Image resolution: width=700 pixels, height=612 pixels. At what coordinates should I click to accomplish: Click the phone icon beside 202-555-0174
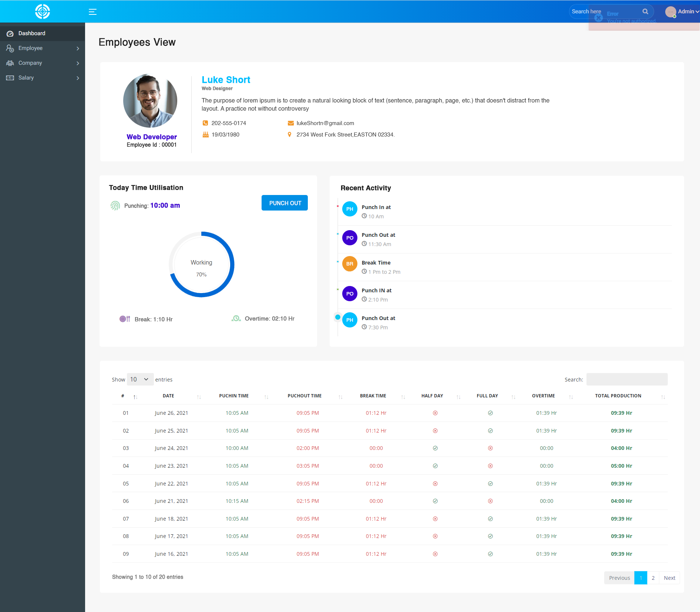pyautogui.click(x=205, y=123)
